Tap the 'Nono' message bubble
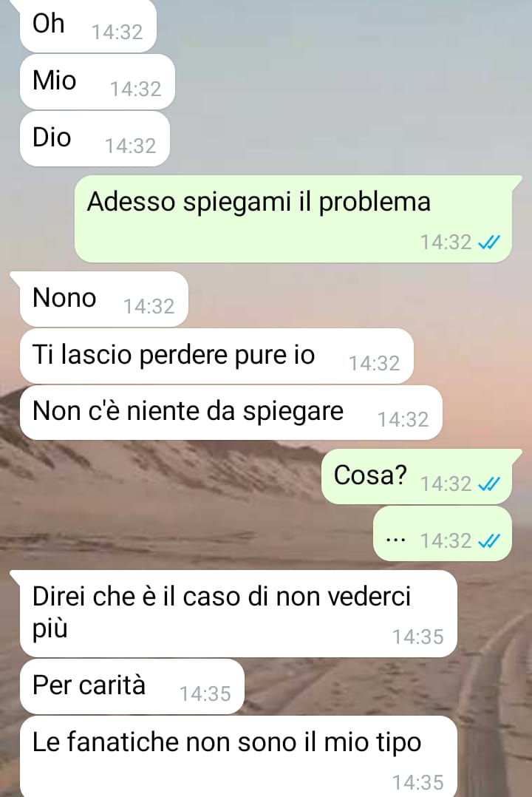Image resolution: width=532 pixels, height=797 pixels. (103, 299)
